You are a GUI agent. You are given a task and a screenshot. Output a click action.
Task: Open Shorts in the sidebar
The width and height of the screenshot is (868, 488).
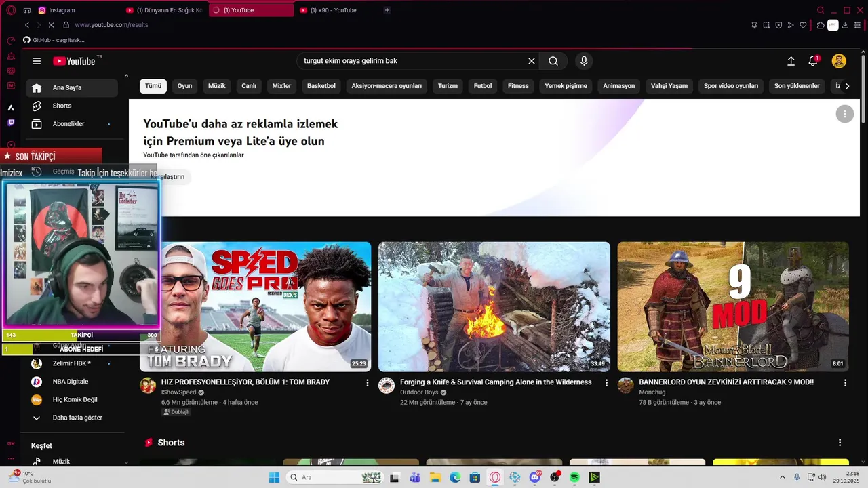tap(72, 106)
